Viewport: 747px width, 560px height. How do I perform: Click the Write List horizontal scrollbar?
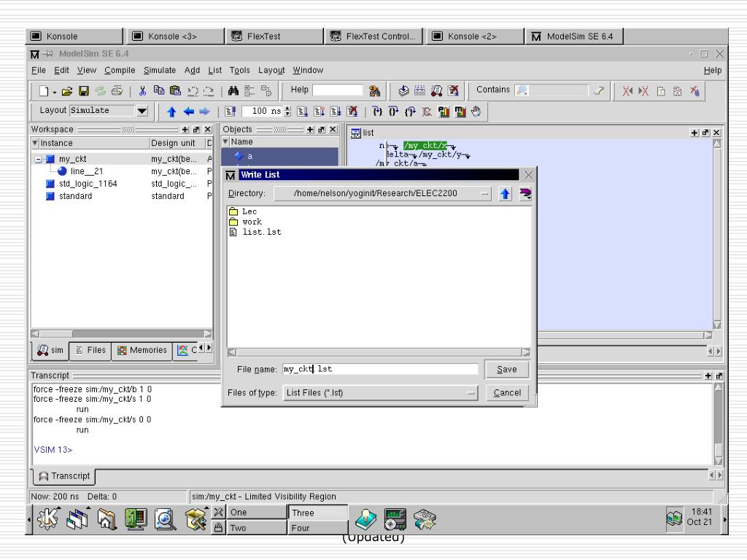[x=379, y=352]
